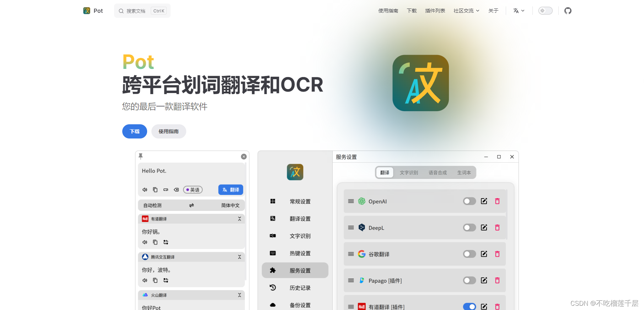The height and width of the screenshot is (310, 644).
Task: Enable the 谷歌翻译 service toggle
Action: tap(469, 254)
